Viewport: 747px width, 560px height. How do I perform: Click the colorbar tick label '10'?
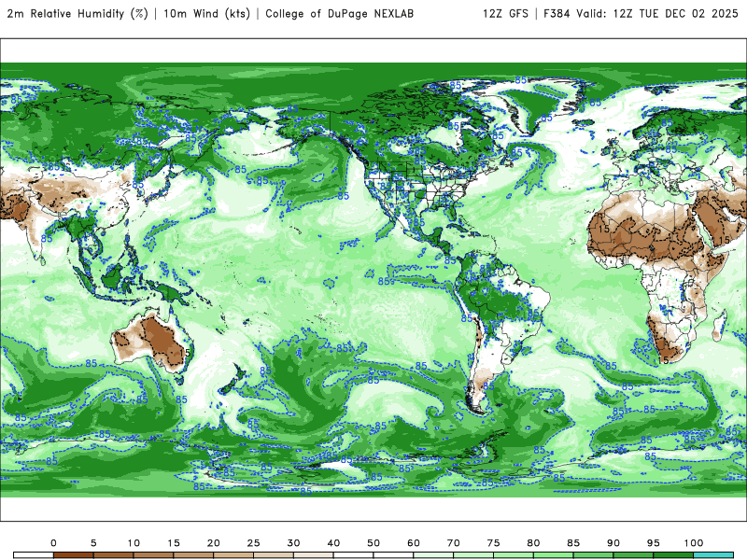click(x=134, y=543)
